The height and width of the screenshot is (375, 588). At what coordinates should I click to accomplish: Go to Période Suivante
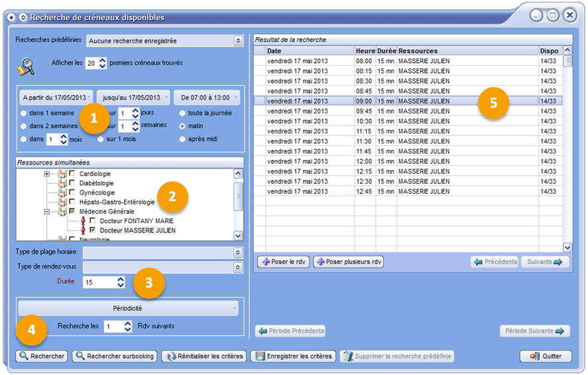click(535, 331)
